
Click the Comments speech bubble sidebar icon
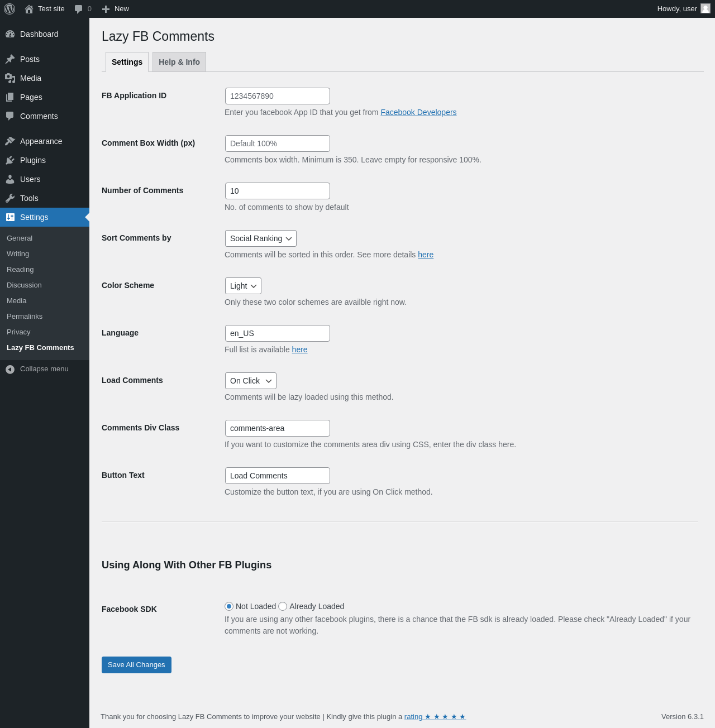[10, 116]
